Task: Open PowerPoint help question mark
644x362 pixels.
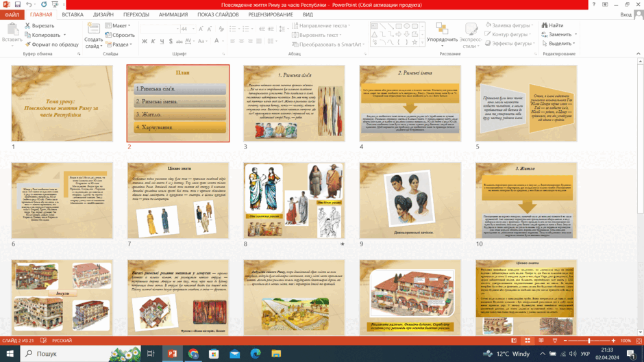Action: pyautogui.click(x=593, y=5)
